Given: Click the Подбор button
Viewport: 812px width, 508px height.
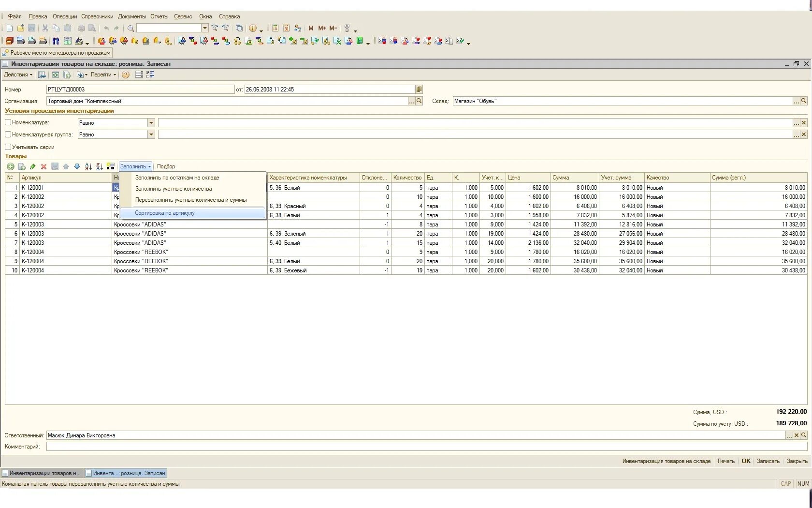Looking at the screenshot, I should 166,166.
